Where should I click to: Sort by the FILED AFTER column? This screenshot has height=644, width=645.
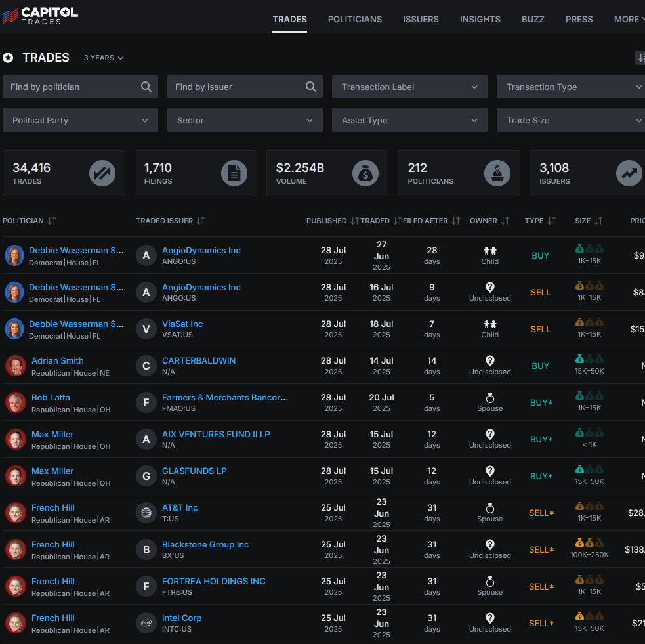tap(431, 221)
